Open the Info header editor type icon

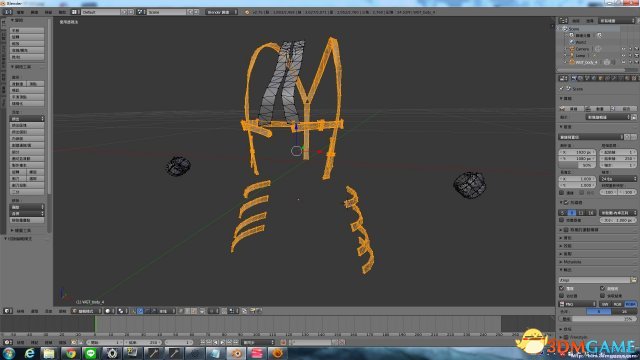tap(8, 12)
